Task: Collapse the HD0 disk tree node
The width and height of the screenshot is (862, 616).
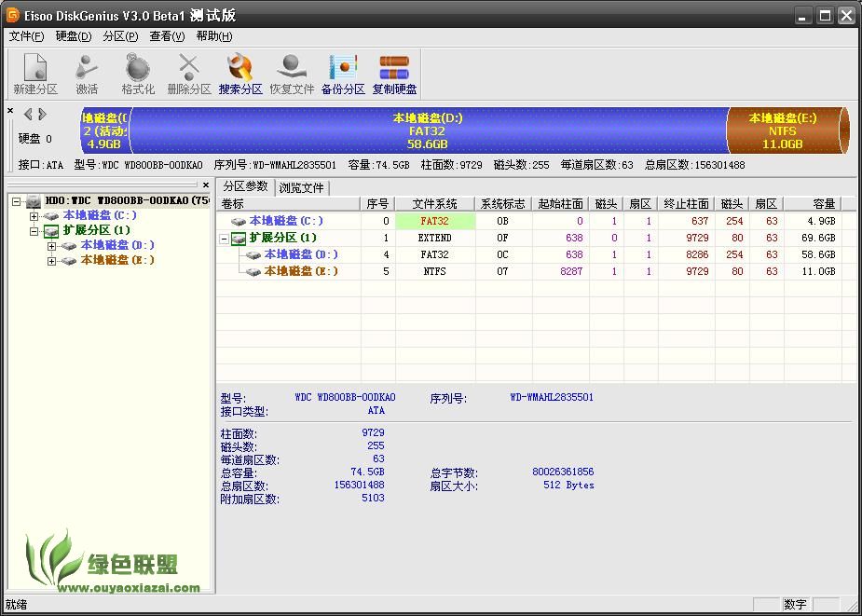Action: 17,201
